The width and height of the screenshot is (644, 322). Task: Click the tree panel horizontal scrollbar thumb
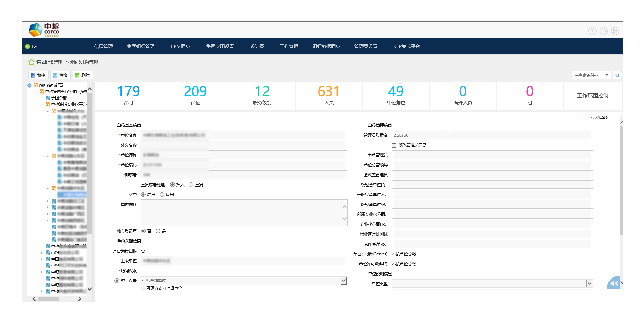coord(48,299)
